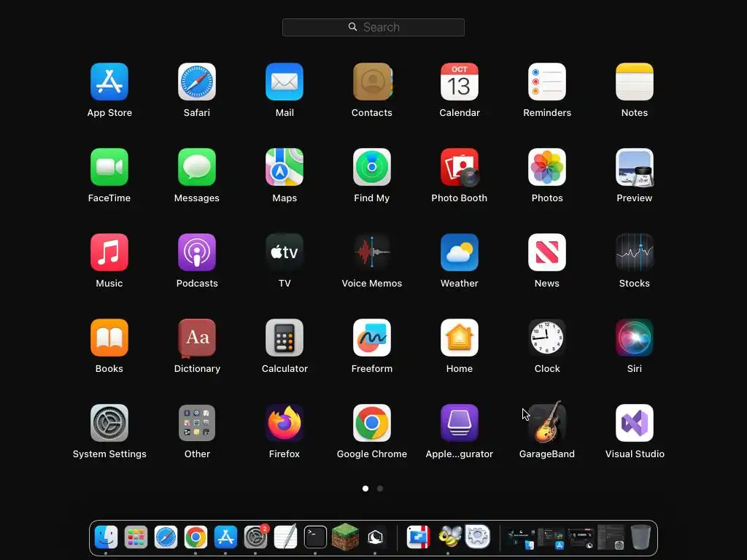Click Launchpad icon in the Dock
Viewport: 747px width, 560px height.
point(136,537)
